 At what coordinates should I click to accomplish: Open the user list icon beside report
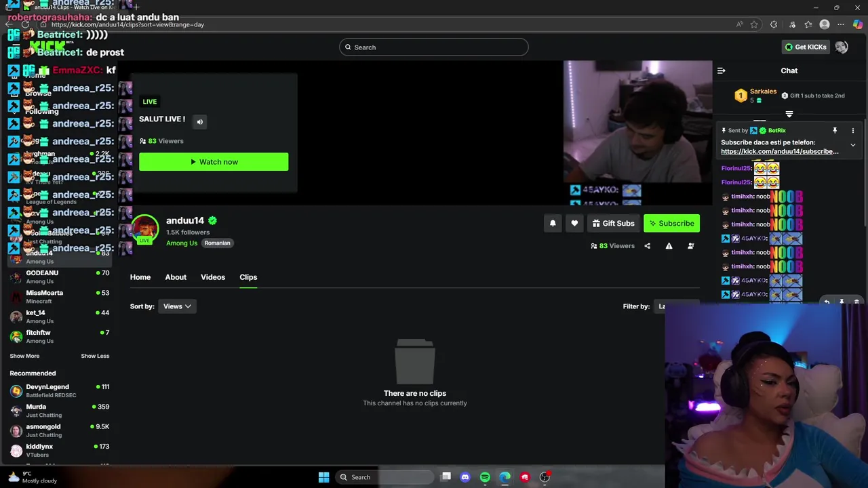[690, 246]
